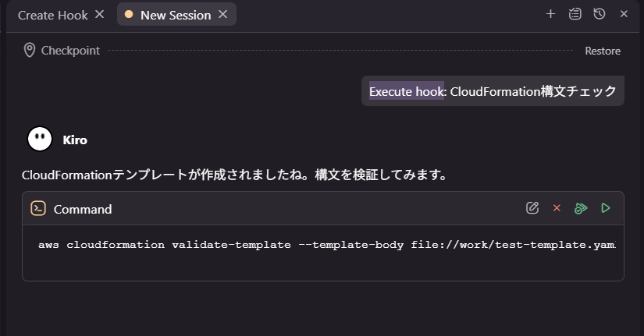Click the Command header label

(83, 209)
